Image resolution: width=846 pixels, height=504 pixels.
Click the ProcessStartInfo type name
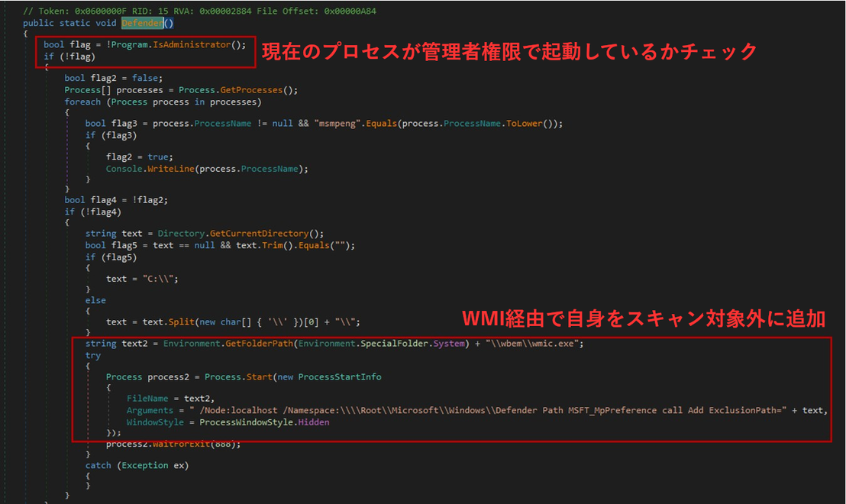point(340,377)
